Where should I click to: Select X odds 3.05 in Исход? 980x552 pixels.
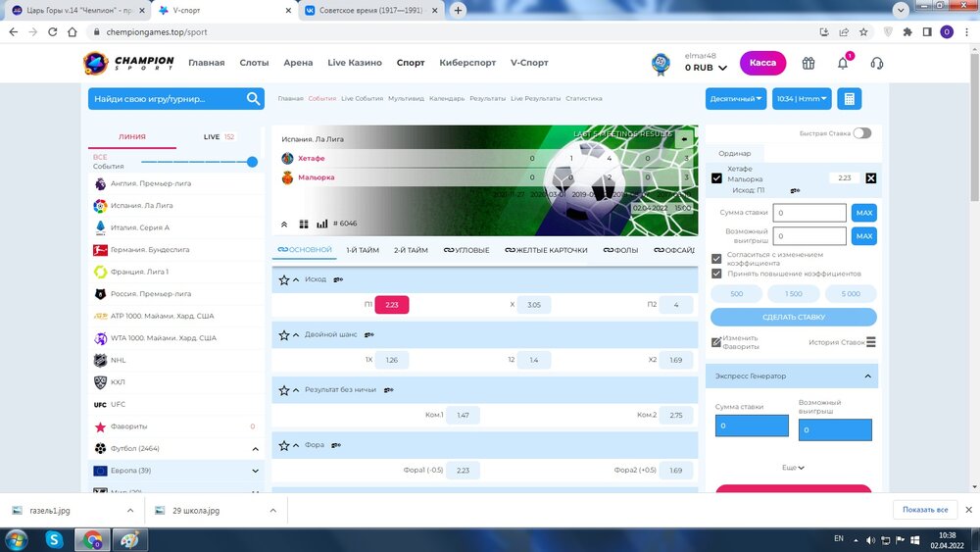click(x=534, y=305)
